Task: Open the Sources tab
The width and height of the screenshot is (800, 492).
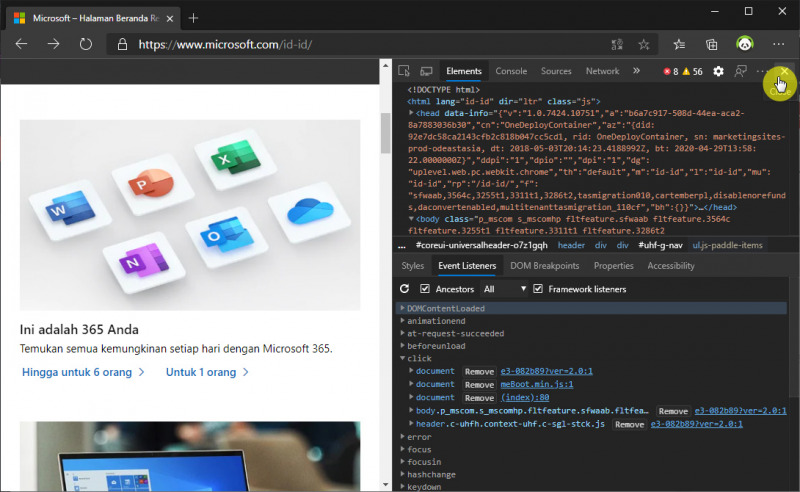Action: pos(556,71)
